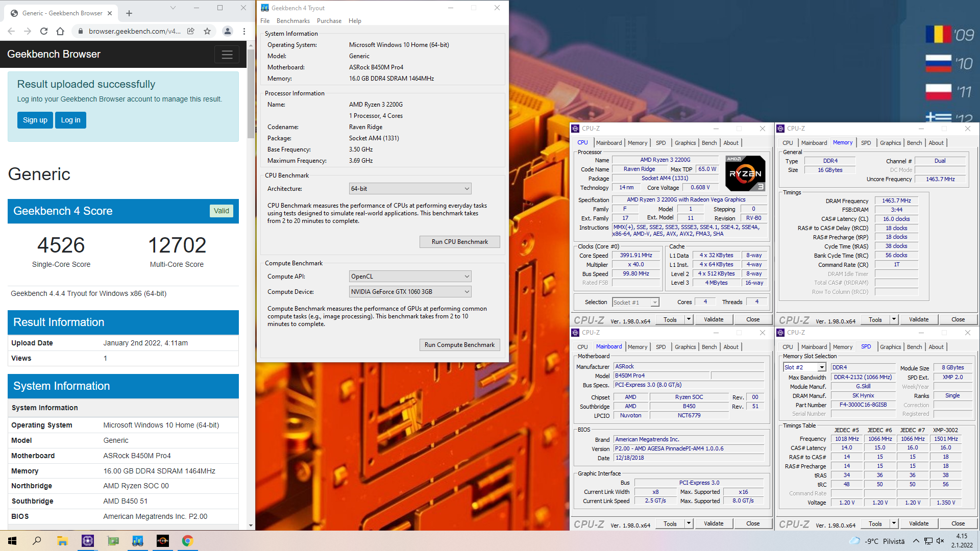Click the browser page vertical scrollbar
980x551 pixels.
click(x=251, y=93)
